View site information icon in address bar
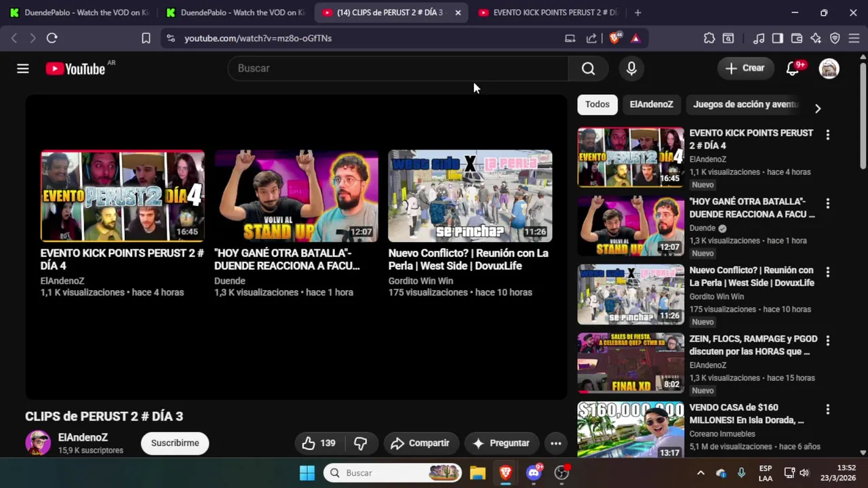This screenshot has width=868, height=488. tap(170, 39)
